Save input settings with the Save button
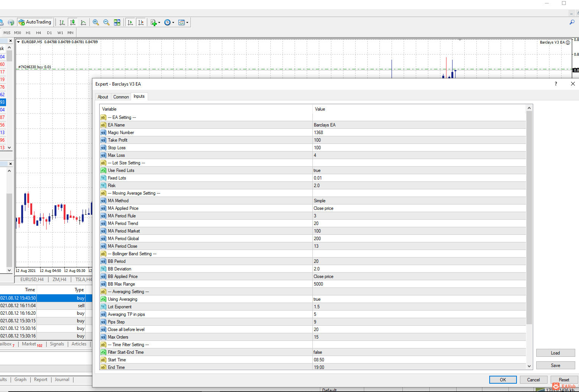Screen dimensions: 579x392 tap(556, 365)
